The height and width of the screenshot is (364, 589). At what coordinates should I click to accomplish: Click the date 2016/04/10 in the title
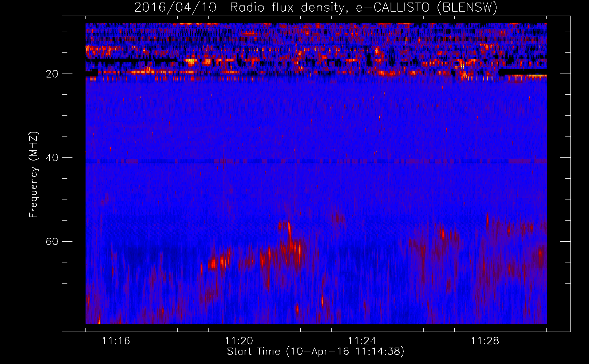175,7
